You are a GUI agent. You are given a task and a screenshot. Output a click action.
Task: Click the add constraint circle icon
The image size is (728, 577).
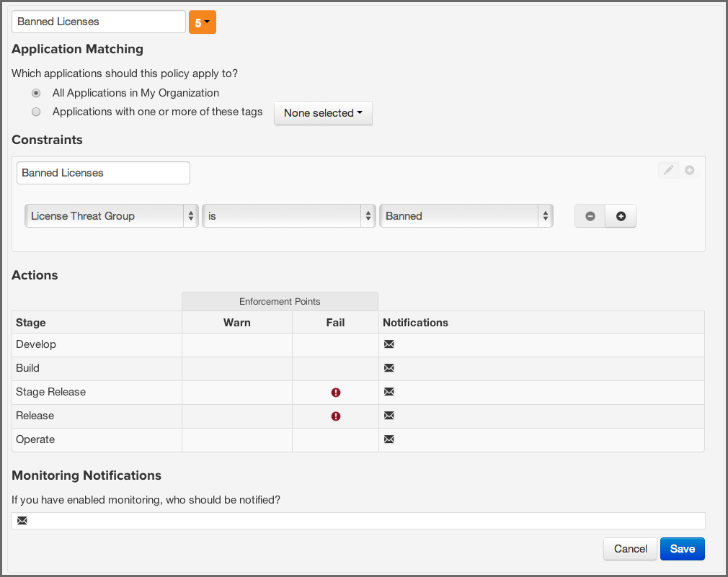click(x=689, y=169)
